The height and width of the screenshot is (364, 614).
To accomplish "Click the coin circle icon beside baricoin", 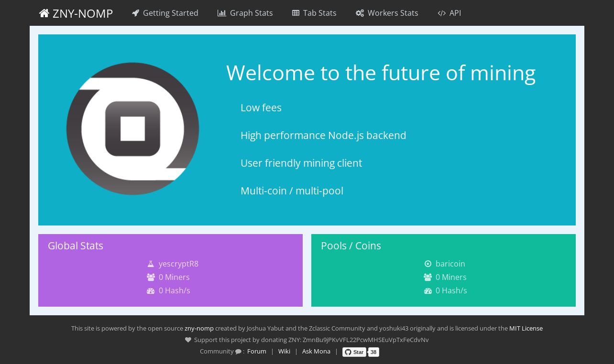I will (x=428, y=264).
